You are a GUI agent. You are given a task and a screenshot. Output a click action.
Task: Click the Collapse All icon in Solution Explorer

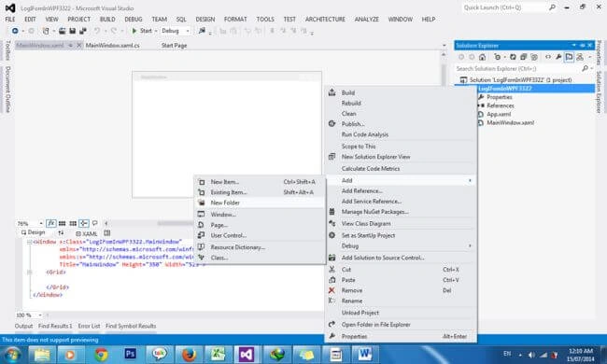coord(523,57)
